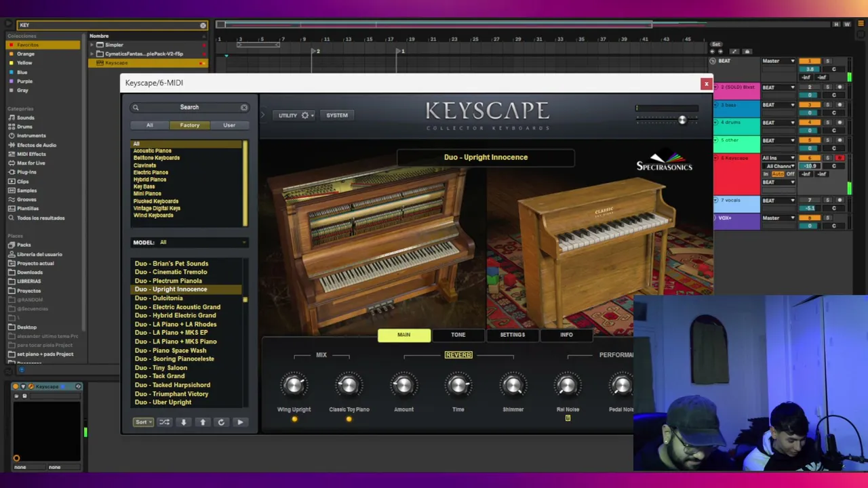868x488 pixels.
Task: Audition patch with browser play button
Action: 240,422
